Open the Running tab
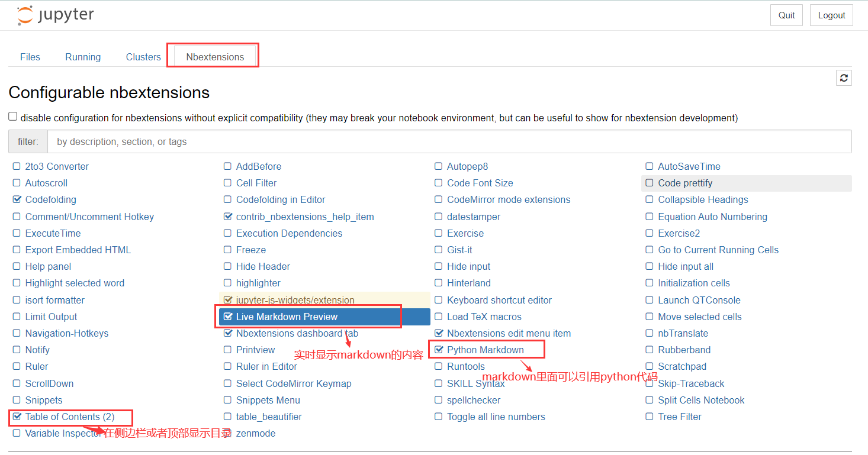 pyautogui.click(x=83, y=57)
